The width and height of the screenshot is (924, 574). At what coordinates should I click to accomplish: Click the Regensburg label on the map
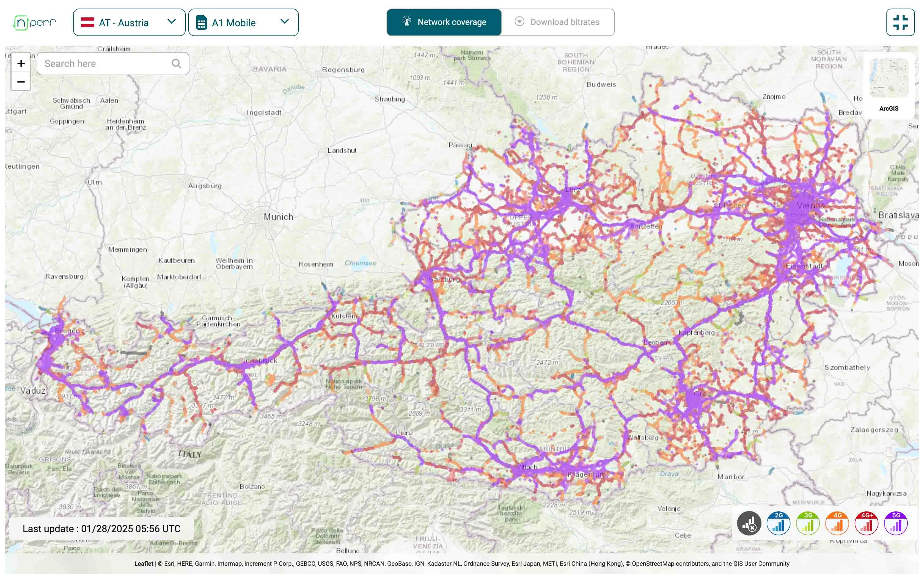pos(343,70)
